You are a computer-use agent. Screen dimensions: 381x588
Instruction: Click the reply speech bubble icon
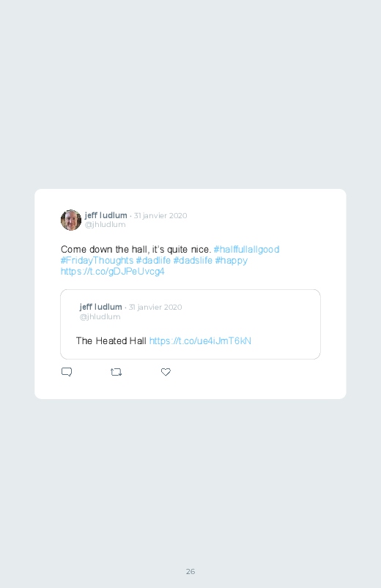[x=67, y=372]
